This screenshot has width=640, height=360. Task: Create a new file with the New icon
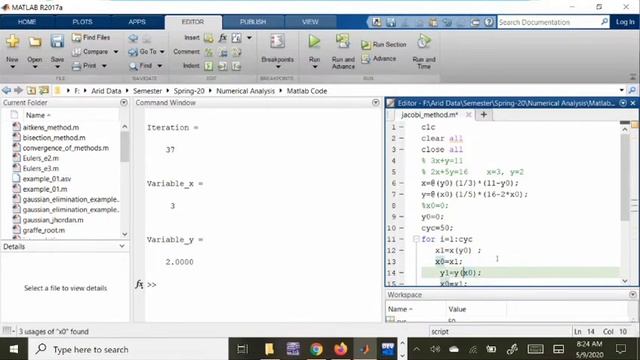coord(13,41)
